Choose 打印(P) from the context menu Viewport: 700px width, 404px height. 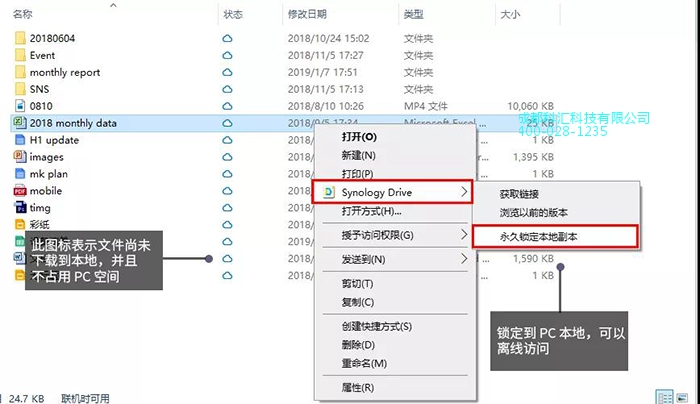click(x=357, y=174)
